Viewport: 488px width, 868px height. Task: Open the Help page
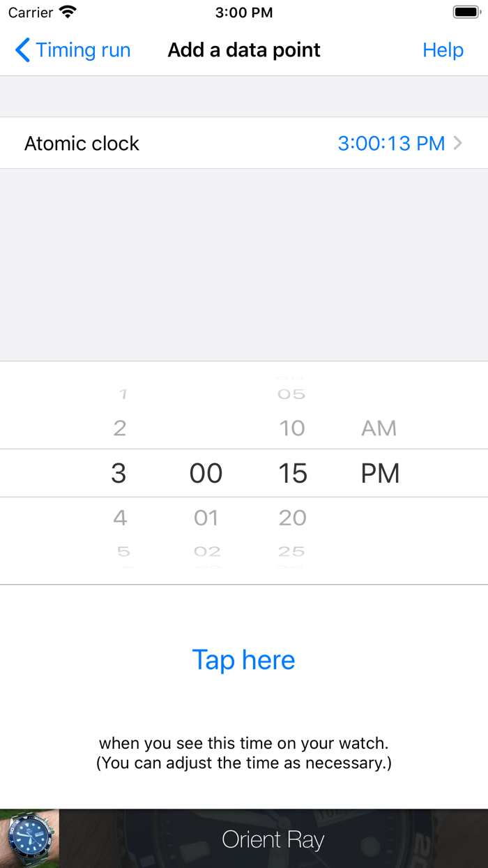(x=443, y=50)
